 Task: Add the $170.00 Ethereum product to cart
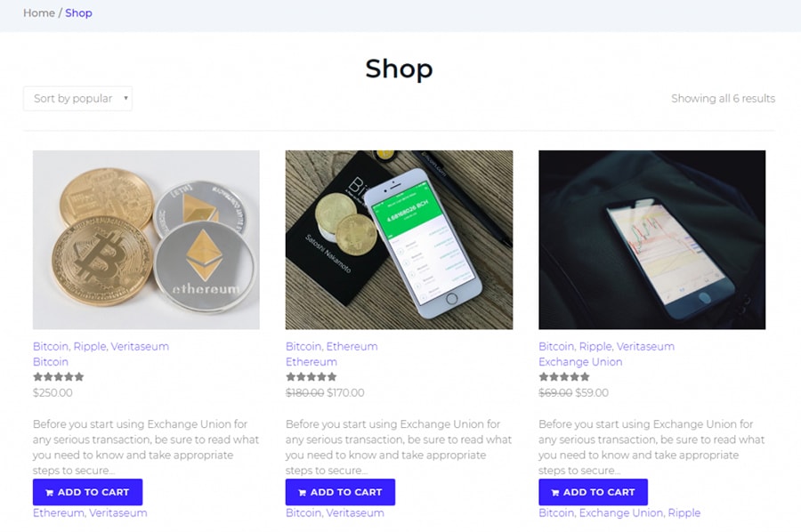click(340, 492)
